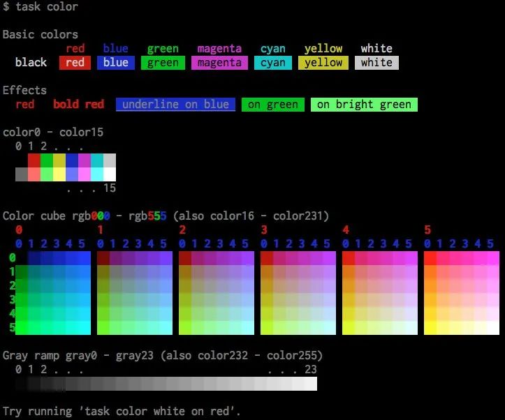Click the 'black' label in Basic colors

(x=31, y=63)
